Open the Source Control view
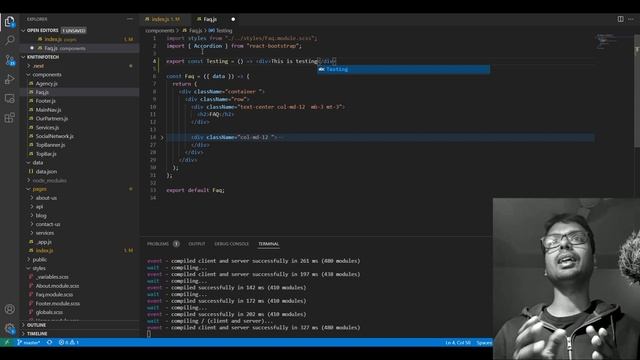Viewport: 640px width, 360px height. click(x=9, y=60)
